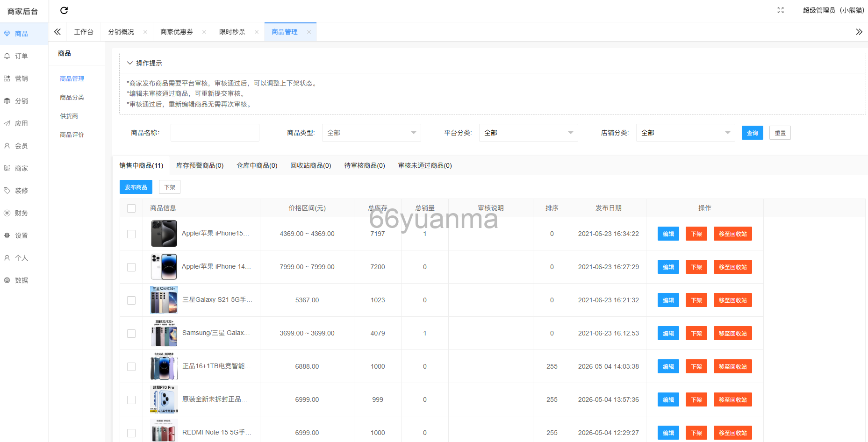Check the REDMI Note 15 row checkbox
Screen dimensions: 868x442
[x=131, y=433]
